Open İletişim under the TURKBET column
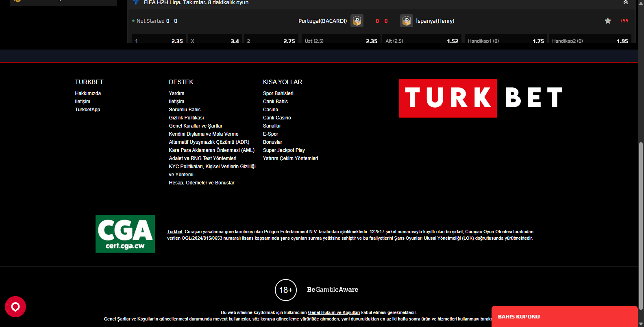Image resolution: width=644 pixels, height=327 pixels. pos(83,102)
